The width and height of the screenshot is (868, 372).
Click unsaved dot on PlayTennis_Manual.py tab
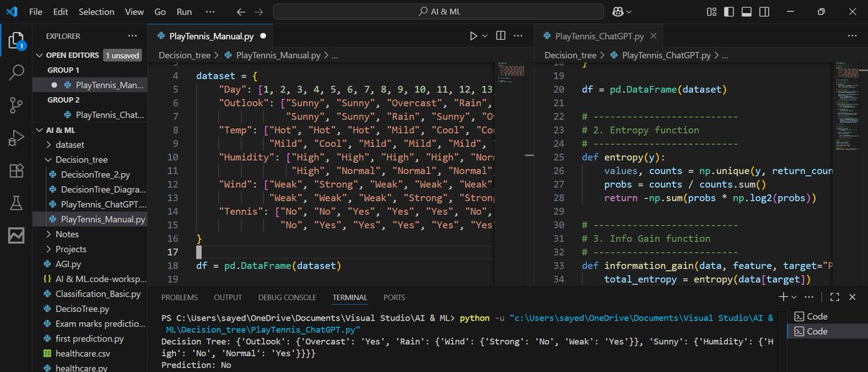[262, 35]
